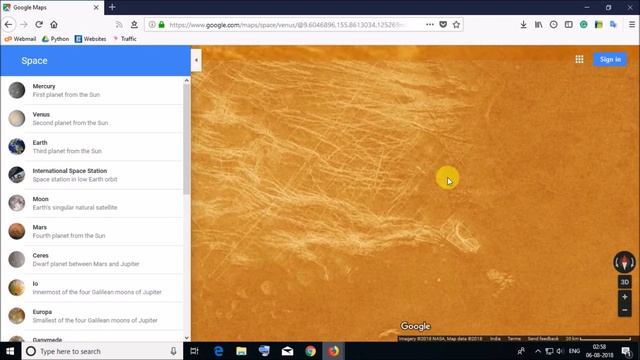
Task: Open the Windows Start menu
Action: click(10, 351)
